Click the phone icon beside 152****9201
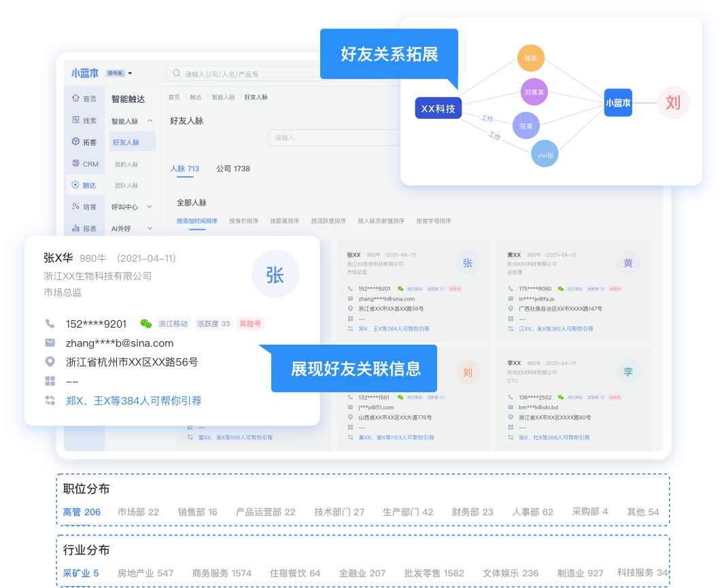Viewport: 724px width, 588px height. 50,324
